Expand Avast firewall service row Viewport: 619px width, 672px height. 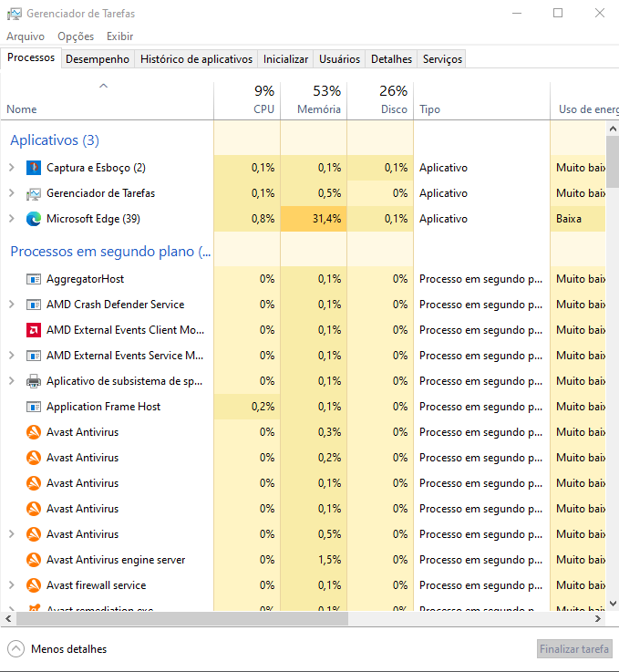coord(12,585)
